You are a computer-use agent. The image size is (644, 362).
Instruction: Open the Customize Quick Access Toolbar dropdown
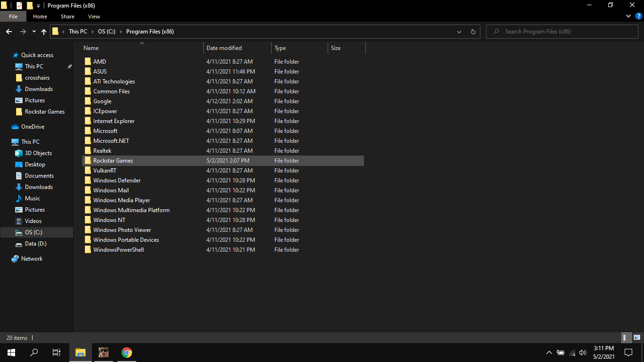click(x=38, y=6)
